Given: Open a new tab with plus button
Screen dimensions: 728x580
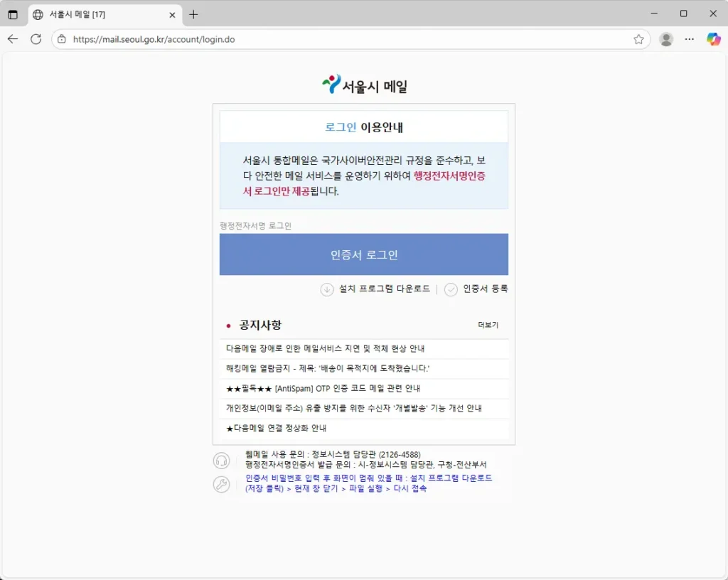Looking at the screenshot, I should tap(193, 14).
